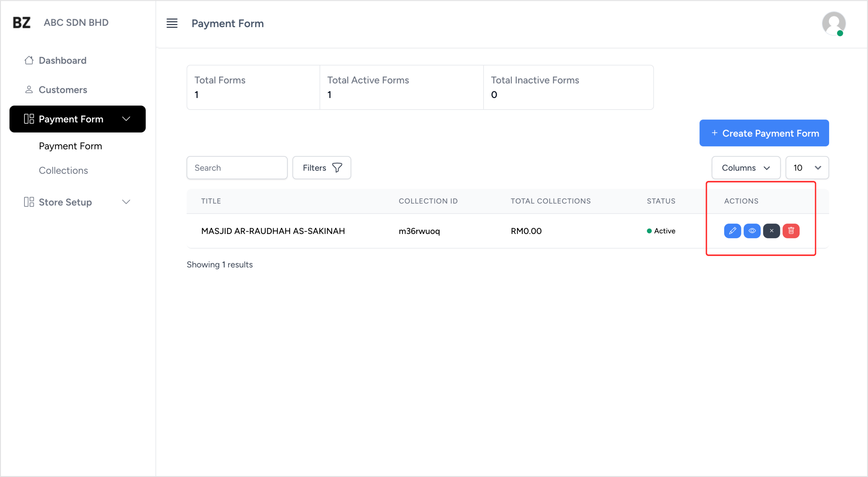Image resolution: width=868 pixels, height=477 pixels.
Task: Open the Filters button
Action: [x=321, y=168]
